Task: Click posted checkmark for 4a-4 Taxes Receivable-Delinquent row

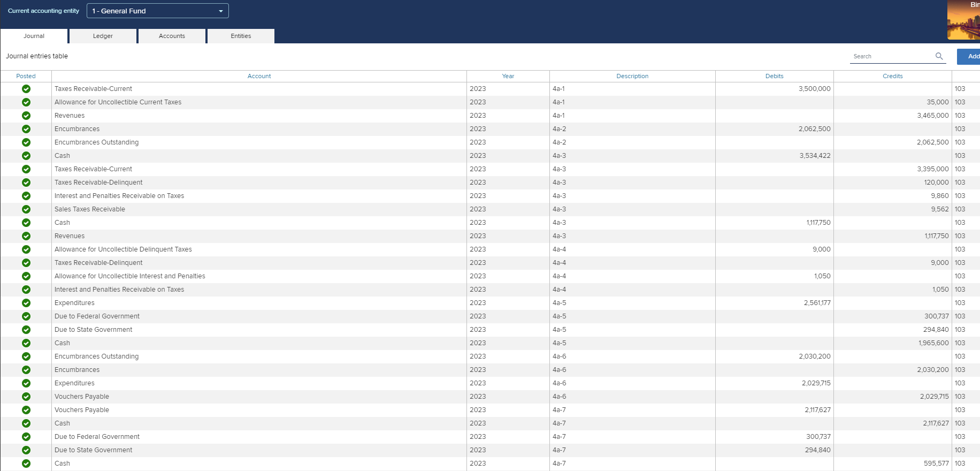Action: coord(26,263)
